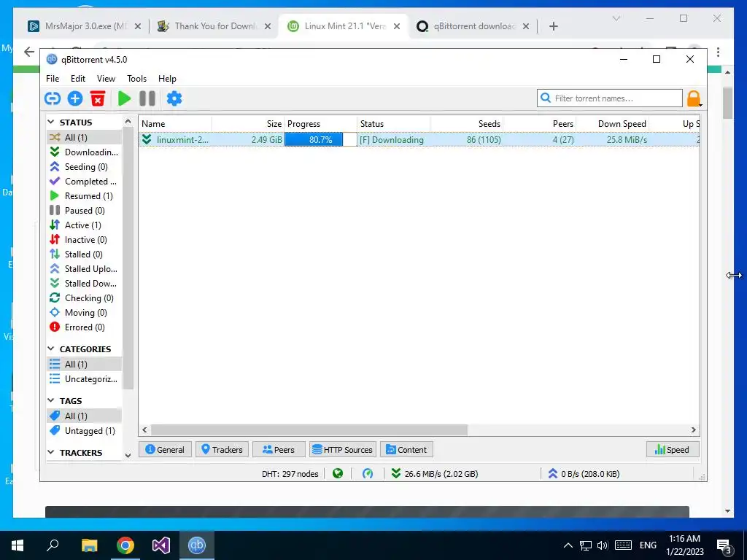Collapse the CATEGORIES section
Screen dimensions: 747x560
51,349
